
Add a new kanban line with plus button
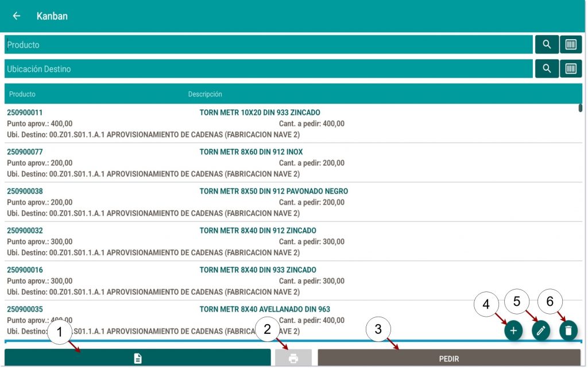tap(513, 330)
